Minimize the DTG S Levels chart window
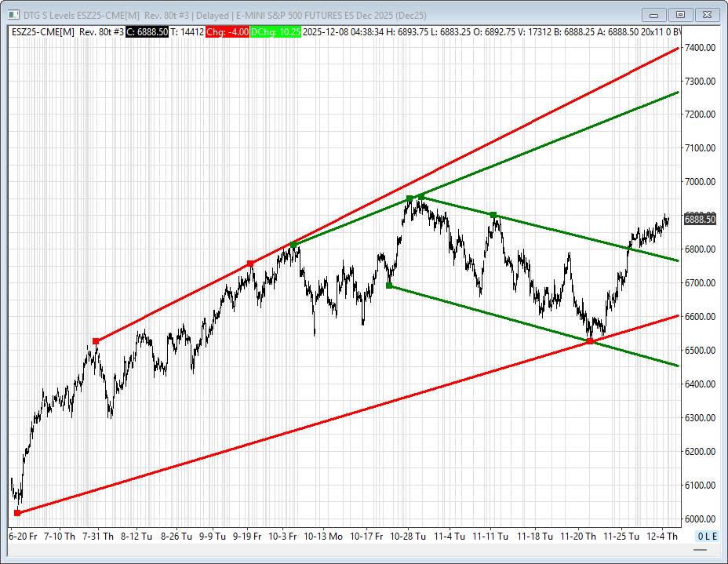Image resolution: width=728 pixels, height=564 pixels. coord(654,14)
